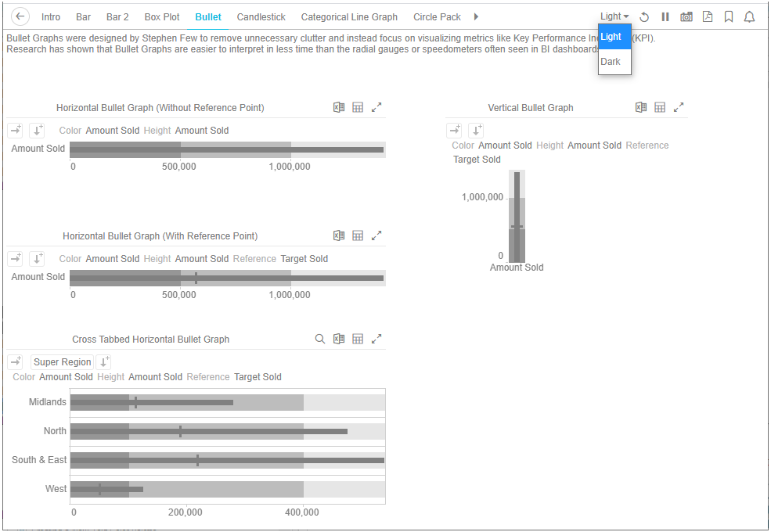This screenshot has width=771, height=532.
Task: Click the South & East bullet bar
Action: click(227, 461)
